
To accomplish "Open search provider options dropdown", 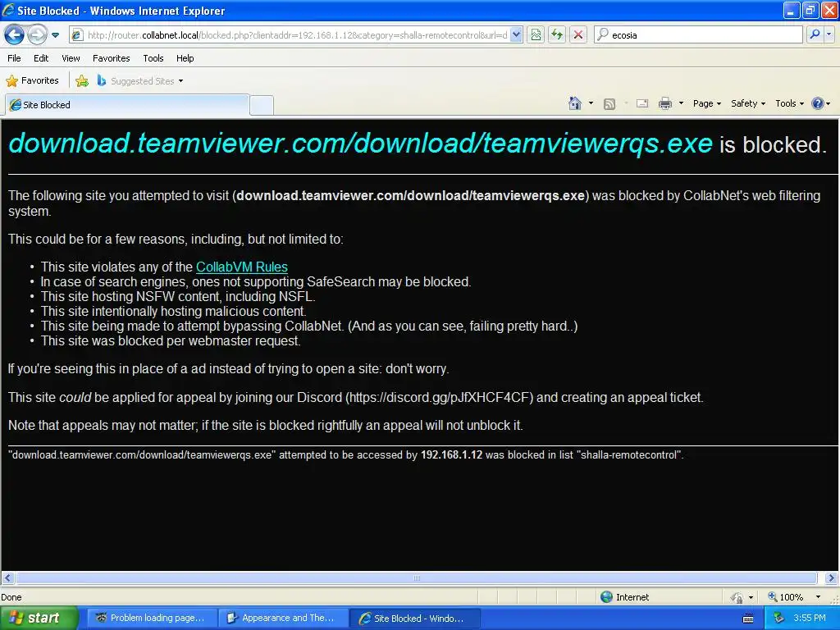I will pos(829,35).
